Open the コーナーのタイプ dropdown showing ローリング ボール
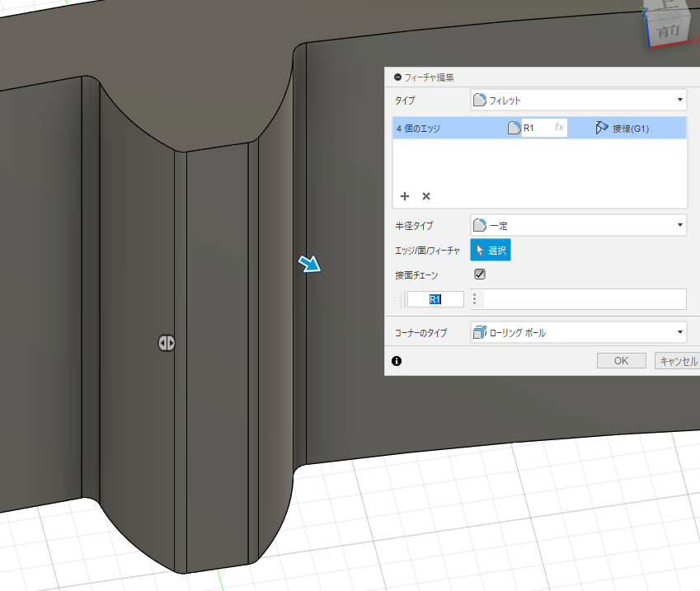 577,333
